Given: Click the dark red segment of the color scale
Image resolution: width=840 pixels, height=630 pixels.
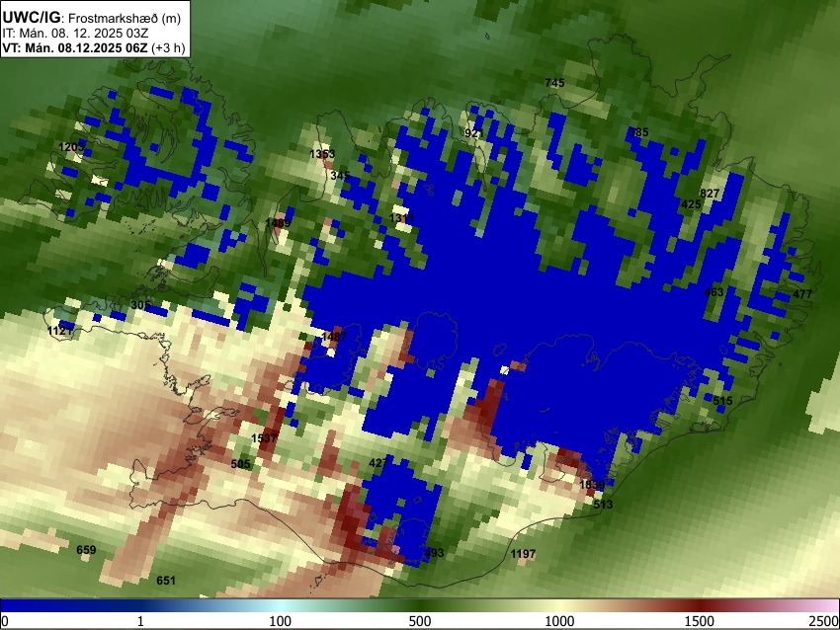Looking at the screenshot, I should coord(700,606).
